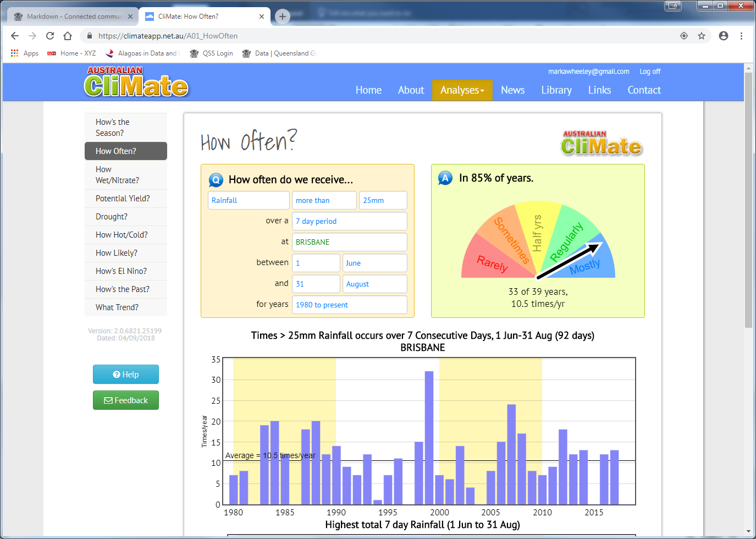Open the Chrome three-dot menu
The height and width of the screenshot is (539, 756).
click(741, 36)
